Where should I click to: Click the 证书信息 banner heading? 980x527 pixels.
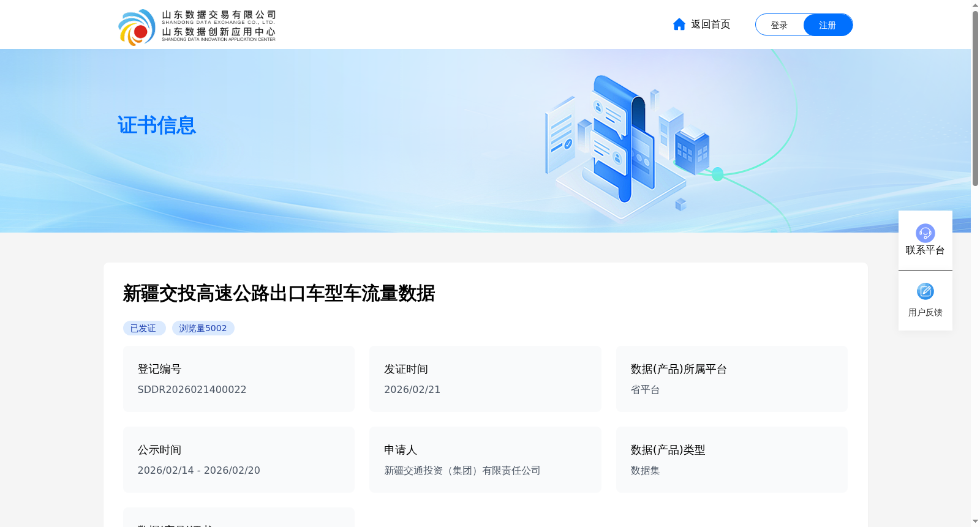(x=157, y=125)
